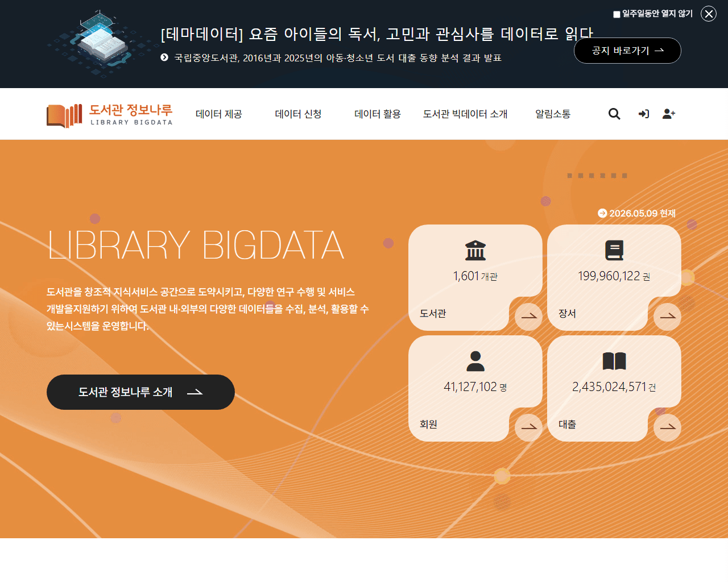The image size is (728, 582).
Task: Click the 국립중앙도서관 loan trend subtitle
Action: pyautogui.click(x=338, y=58)
